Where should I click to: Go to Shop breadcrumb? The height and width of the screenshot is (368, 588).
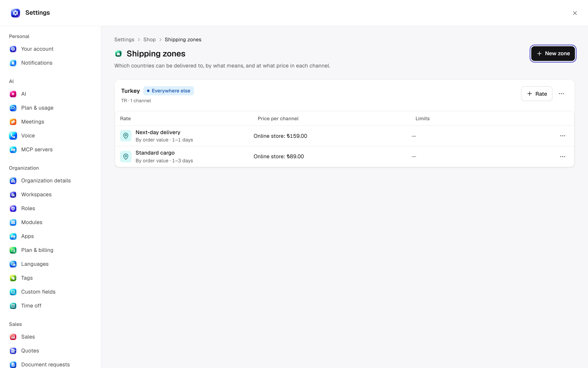[149, 39]
